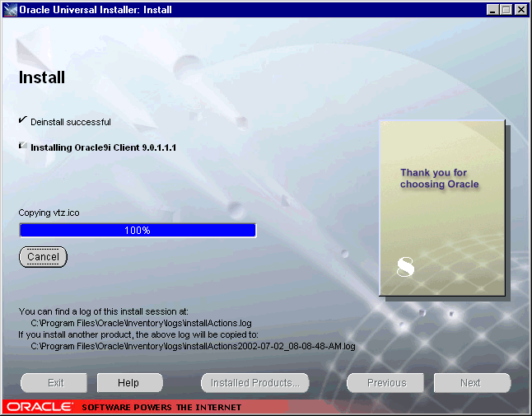
Task: Click 'SOFTWARE POWERS THE INTERNET' banner text
Action: point(161,407)
